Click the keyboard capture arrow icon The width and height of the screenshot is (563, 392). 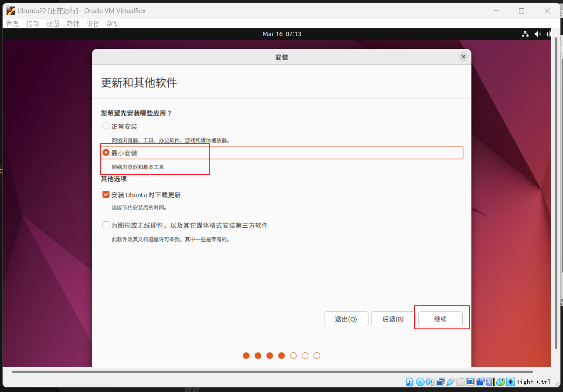tap(511, 382)
